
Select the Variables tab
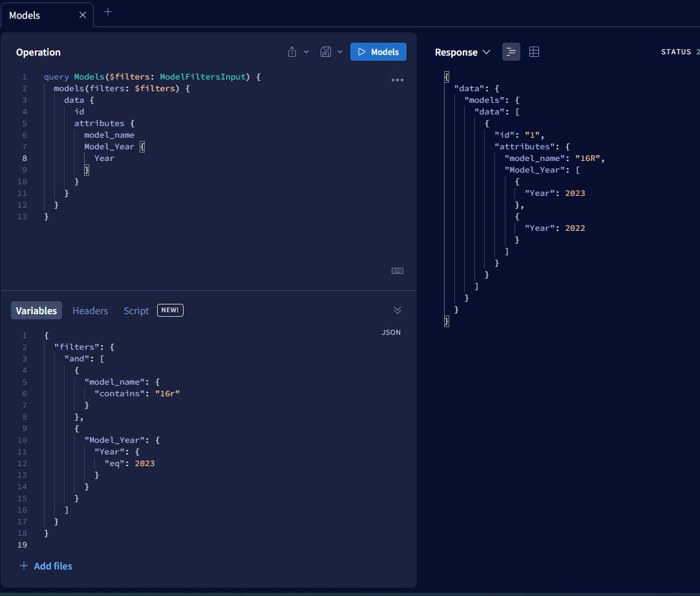pos(36,310)
